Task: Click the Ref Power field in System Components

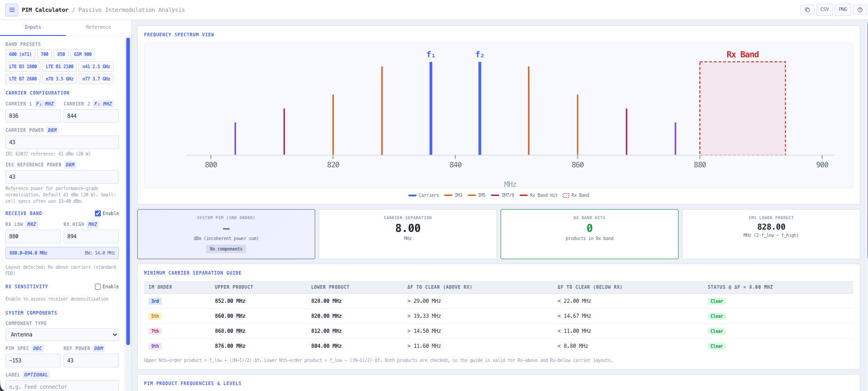Action: (x=91, y=361)
